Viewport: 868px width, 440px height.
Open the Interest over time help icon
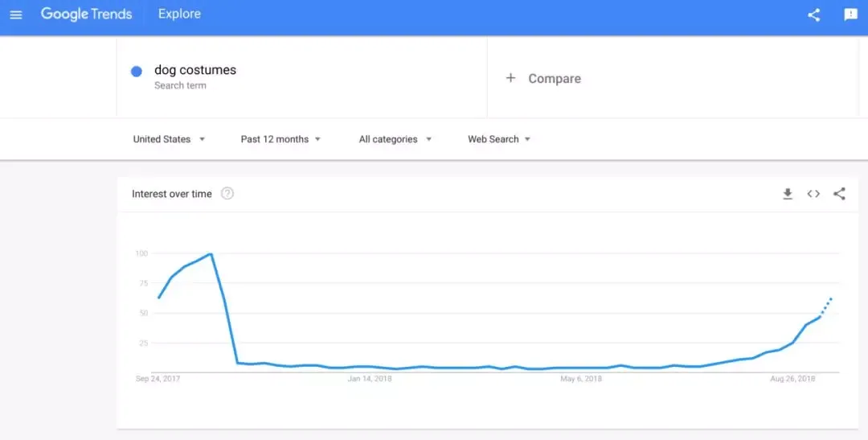click(227, 193)
